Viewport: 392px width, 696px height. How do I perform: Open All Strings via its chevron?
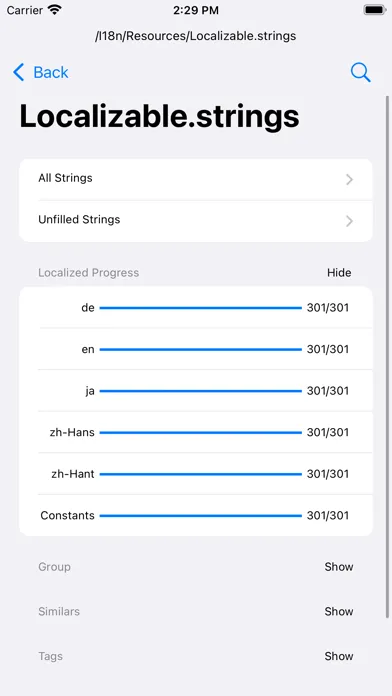point(349,179)
